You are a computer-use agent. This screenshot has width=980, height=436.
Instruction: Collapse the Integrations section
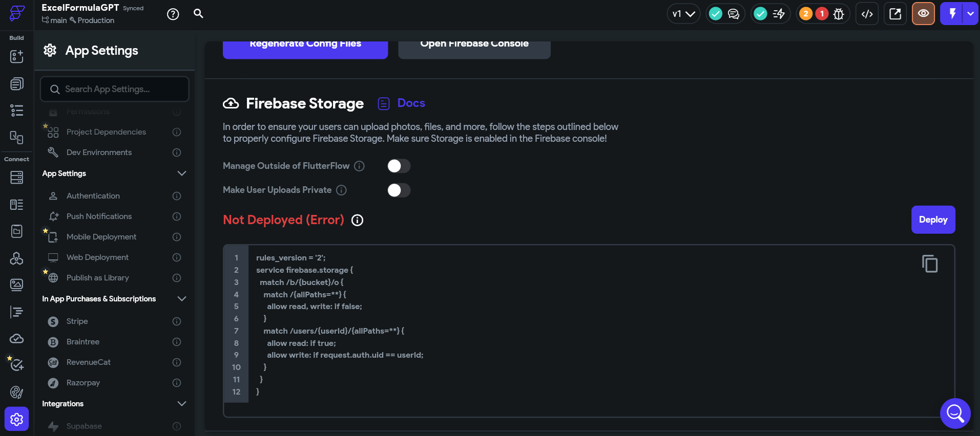point(181,404)
